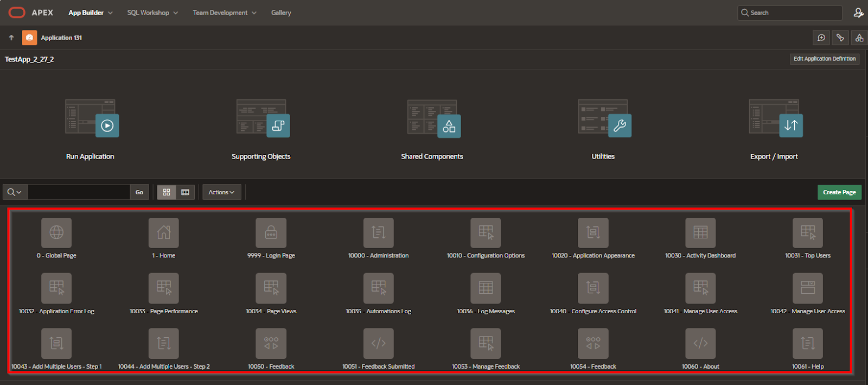
Task: Open the 10050 - Feedback page icon
Action: coord(271,343)
